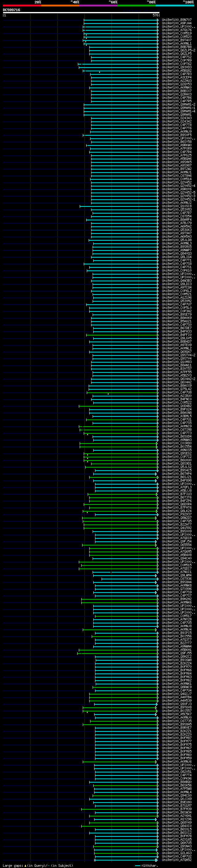Click label UniRef100_C0PT62
This screenshot has width=197, height=868.
pyautogui.click(x=176, y=64)
